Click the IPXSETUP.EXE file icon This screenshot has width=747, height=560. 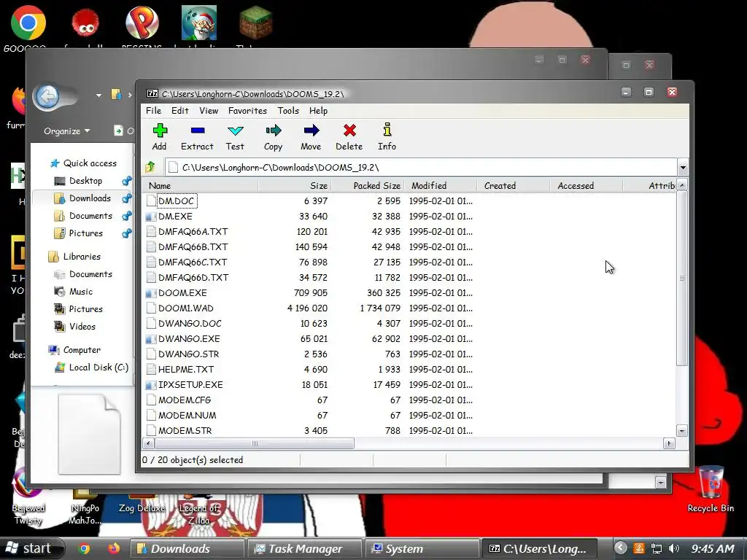[x=150, y=385]
